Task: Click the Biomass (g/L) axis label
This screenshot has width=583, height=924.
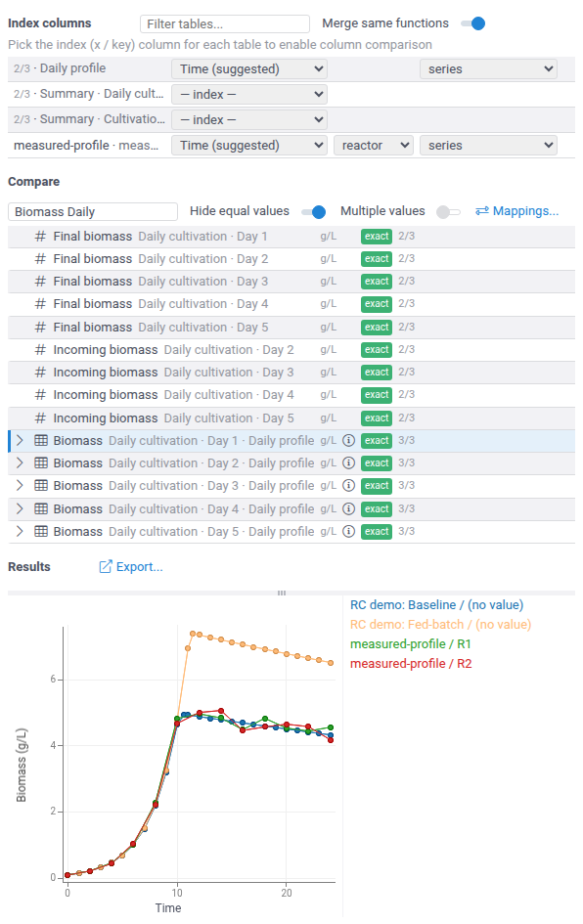Action: click(x=22, y=765)
